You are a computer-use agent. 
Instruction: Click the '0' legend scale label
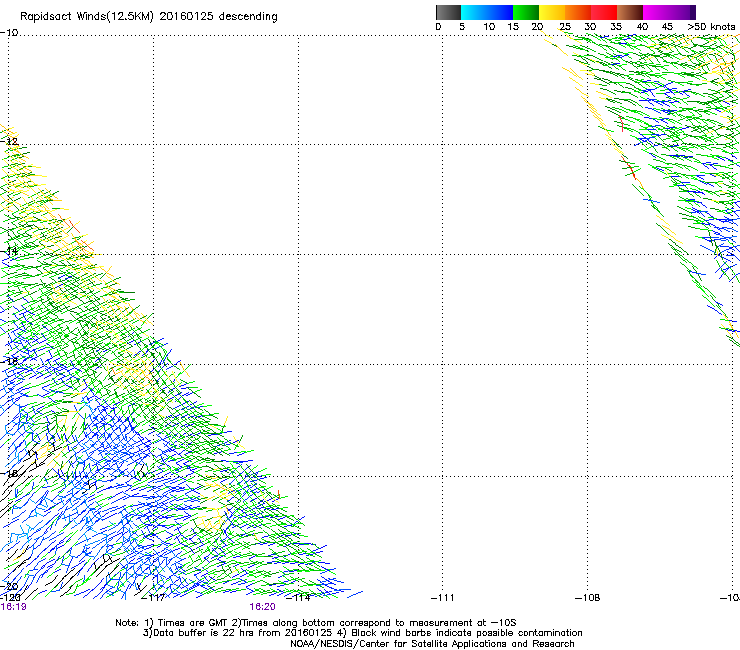click(438, 27)
